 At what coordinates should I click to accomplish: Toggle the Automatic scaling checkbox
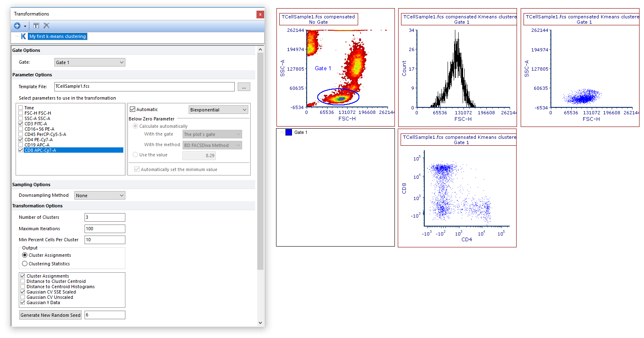132,109
